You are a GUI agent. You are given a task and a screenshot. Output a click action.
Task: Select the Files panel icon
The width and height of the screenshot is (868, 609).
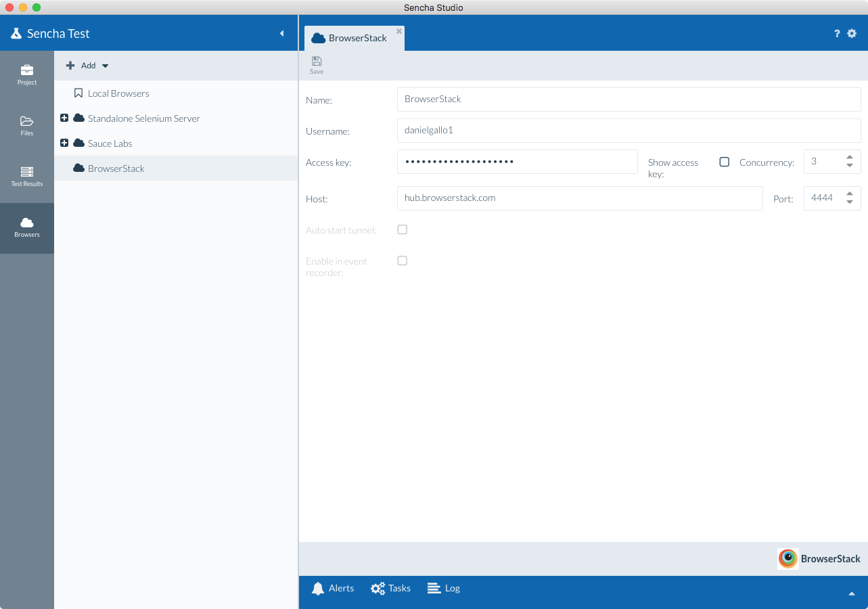tap(26, 125)
